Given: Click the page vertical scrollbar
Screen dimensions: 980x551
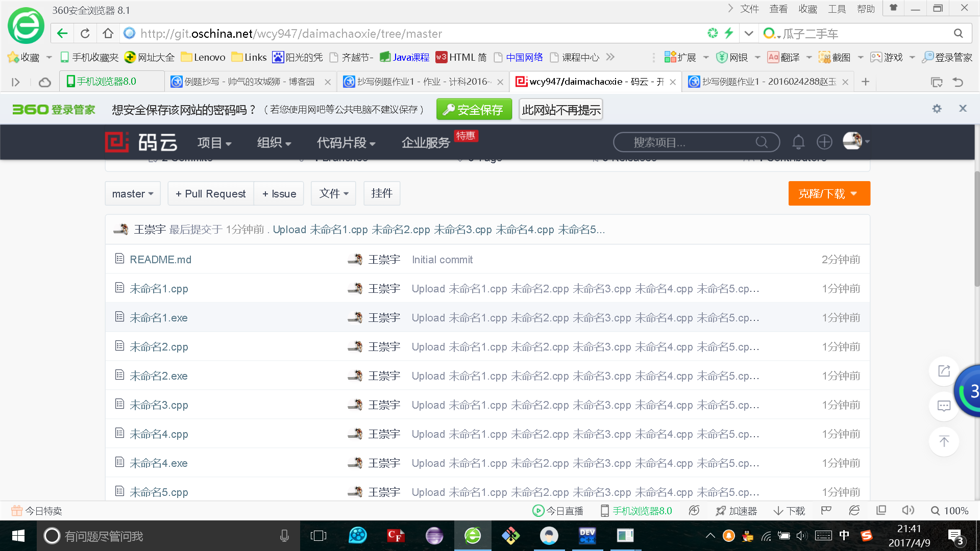Looking at the screenshot, I should [976, 230].
